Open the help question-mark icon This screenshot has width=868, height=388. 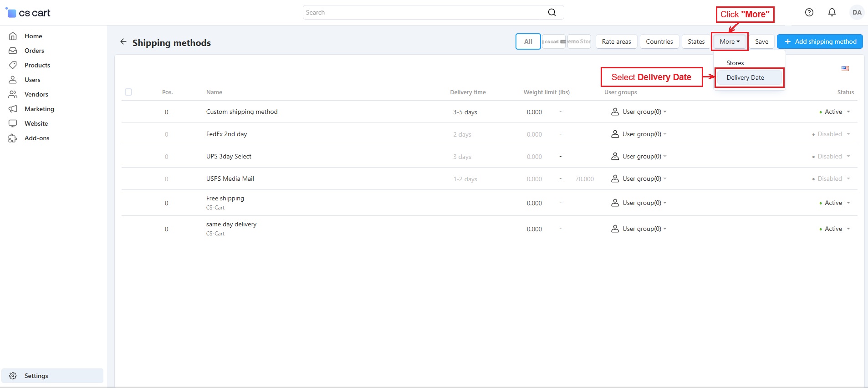tap(809, 12)
